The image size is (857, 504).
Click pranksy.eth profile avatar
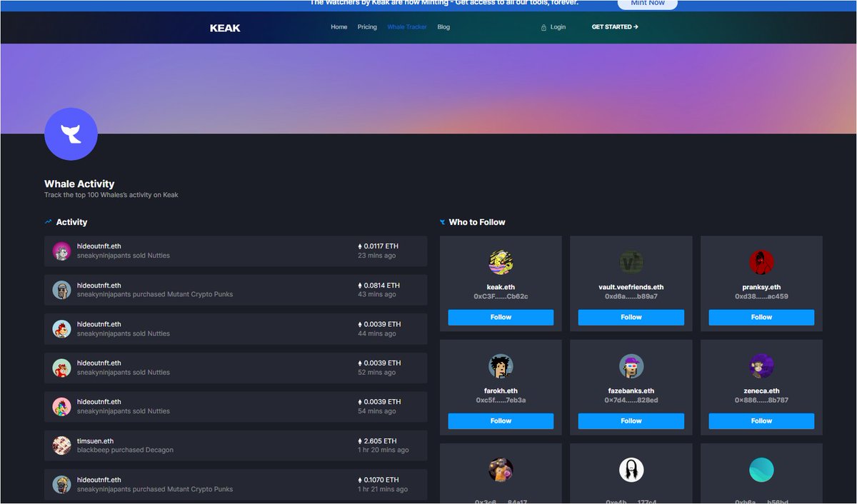pyautogui.click(x=761, y=263)
